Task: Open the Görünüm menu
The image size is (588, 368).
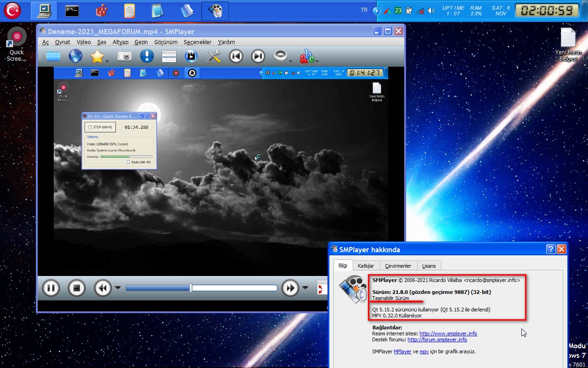Action: click(x=166, y=42)
